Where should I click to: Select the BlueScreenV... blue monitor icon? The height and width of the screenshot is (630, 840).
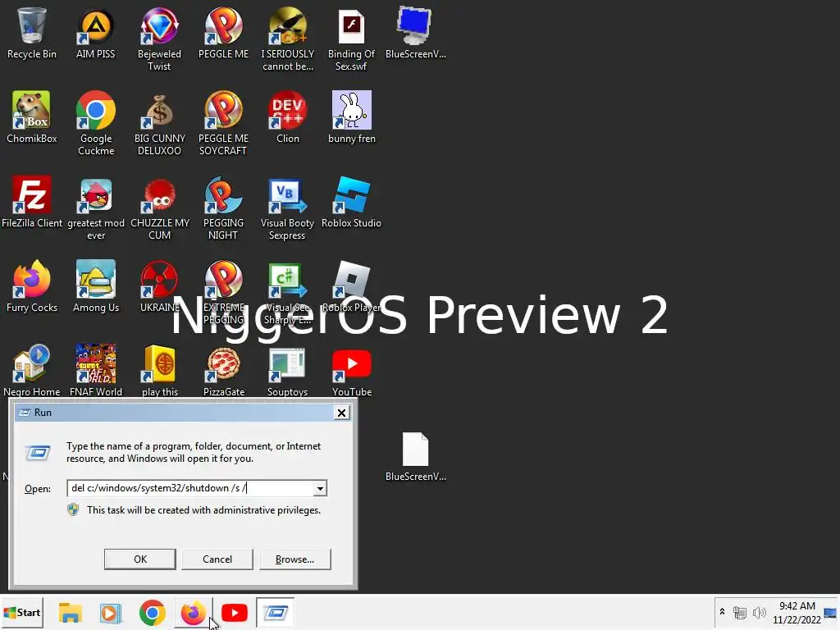pyautogui.click(x=415, y=33)
